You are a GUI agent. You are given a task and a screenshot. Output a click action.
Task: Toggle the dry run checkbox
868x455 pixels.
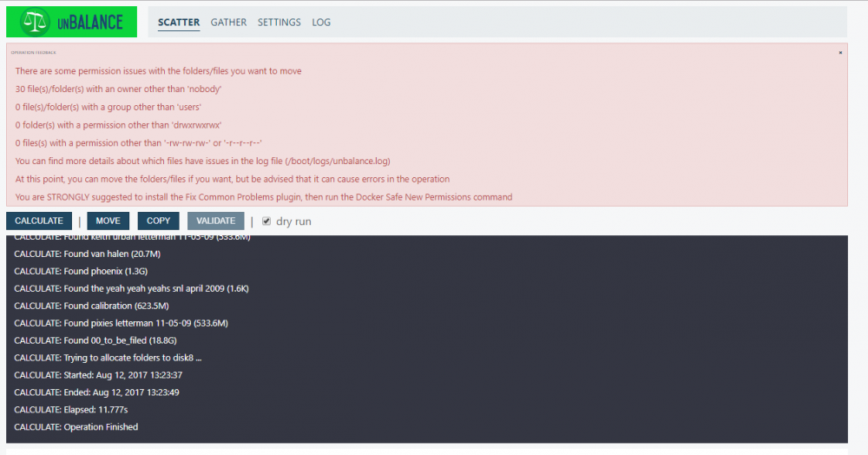266,221
